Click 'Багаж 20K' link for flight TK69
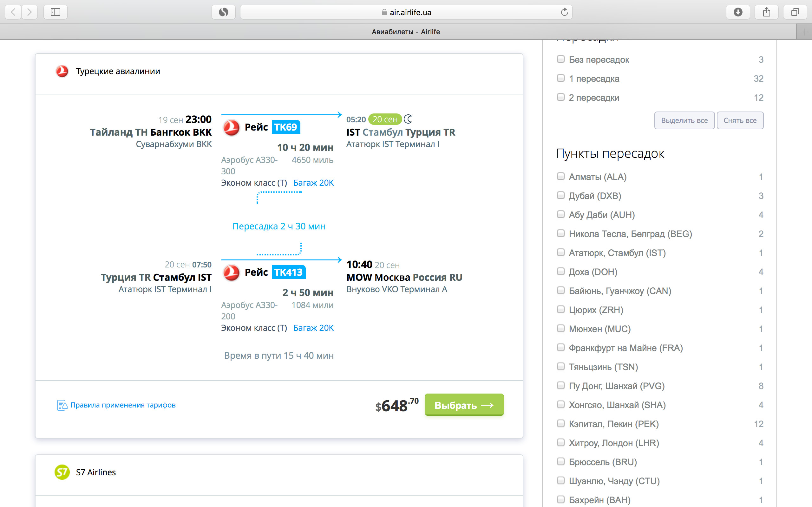 pyautogui.click(x=313, y=183)
